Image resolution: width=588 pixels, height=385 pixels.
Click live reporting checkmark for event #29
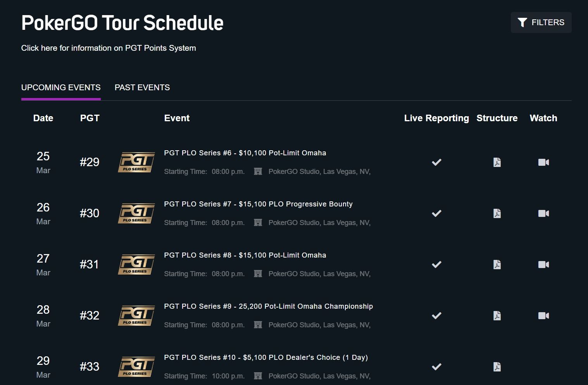[x=436, y=162]
